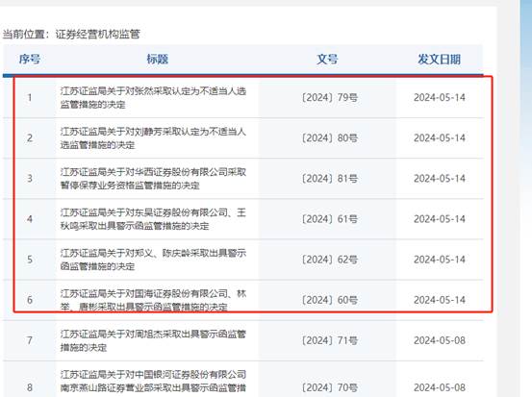Click row number 3 in the list

30,179
